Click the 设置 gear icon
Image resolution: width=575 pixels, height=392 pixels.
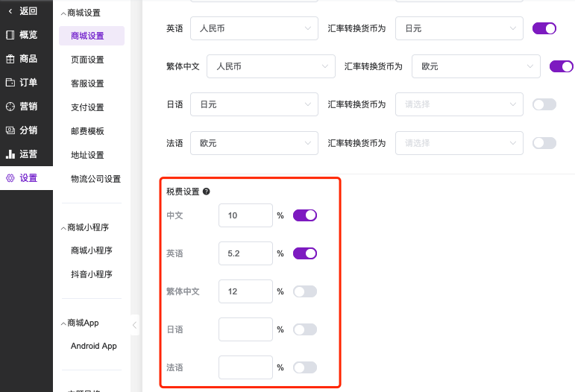pos(10,178)
